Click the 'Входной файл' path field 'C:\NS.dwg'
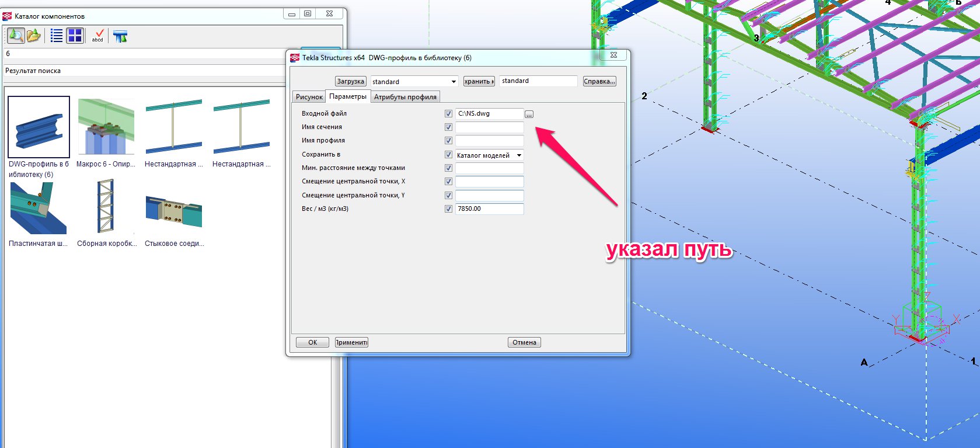The height and width of the screenshot is (448, 980). pyautogui.click(x=489, y=113)
